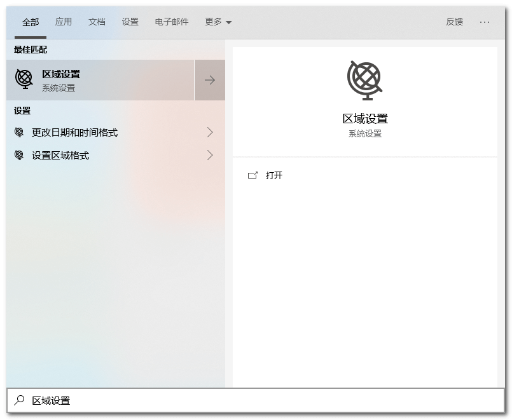Open the three-dot options menu
The width and height of the screenshot is (512, 420).
485,22
